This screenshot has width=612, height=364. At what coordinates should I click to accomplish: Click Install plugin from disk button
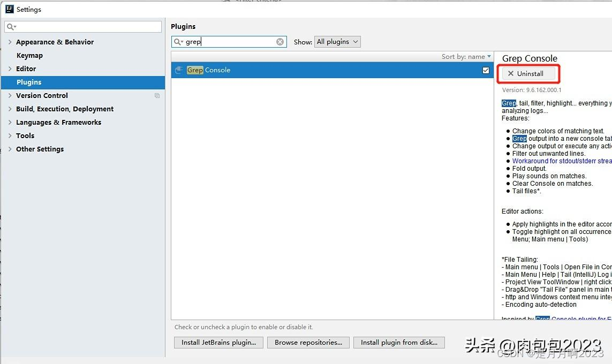[x=399, y=343]
